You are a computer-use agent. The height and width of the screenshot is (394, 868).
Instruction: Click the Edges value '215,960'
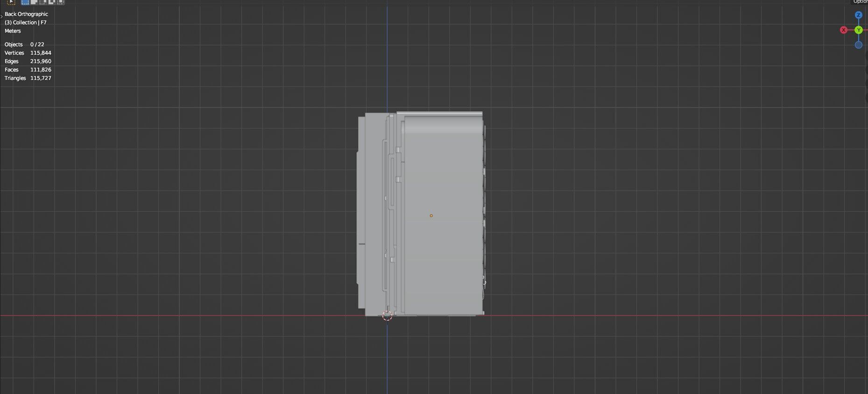point(41,61)
